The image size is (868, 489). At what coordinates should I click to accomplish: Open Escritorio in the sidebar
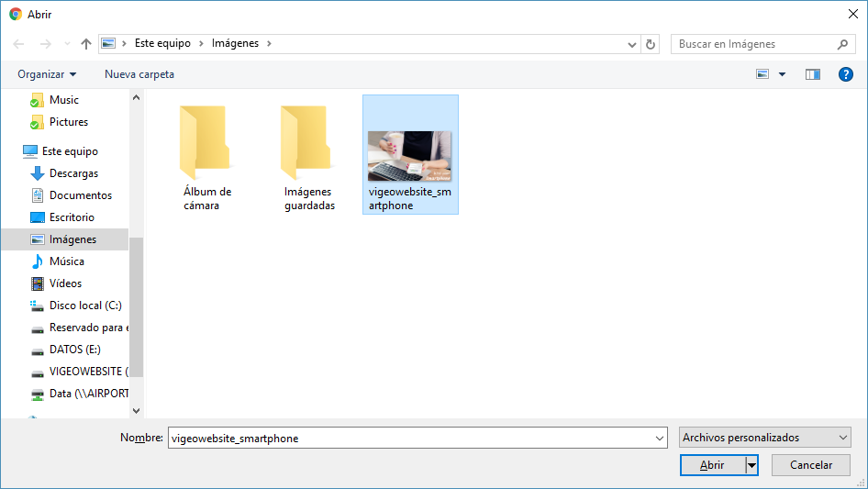click(x=72, y=217)
